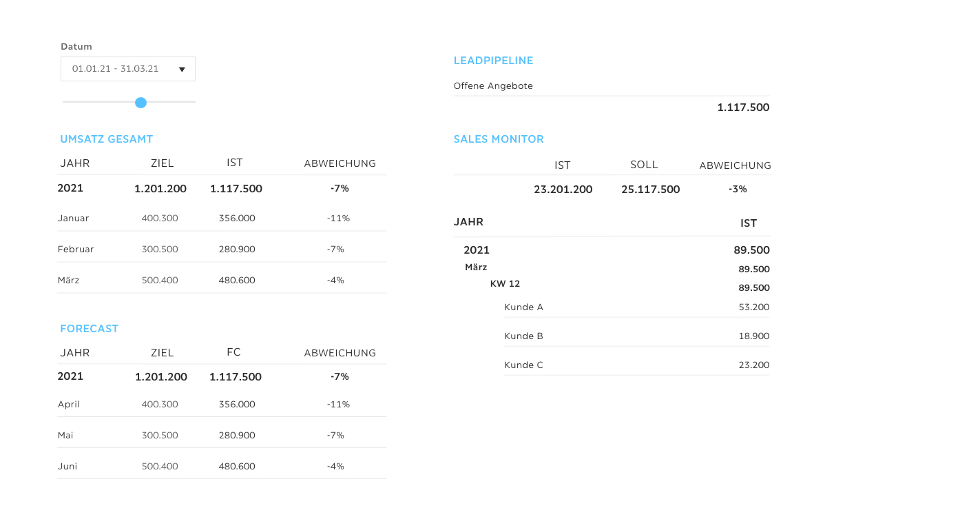
Task: Click the SALES MONITOR section heading
Action: pos(499,139)
